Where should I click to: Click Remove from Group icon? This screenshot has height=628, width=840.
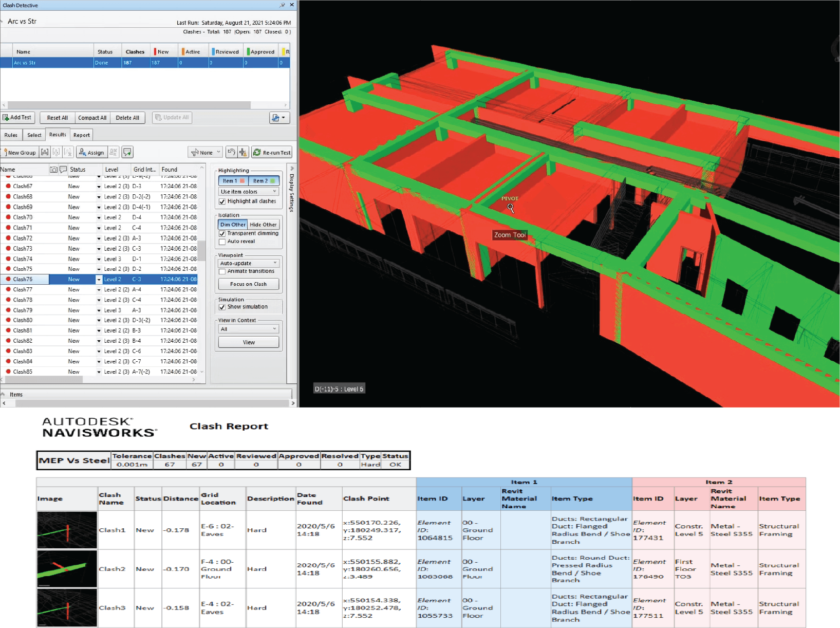click(56, 152)
